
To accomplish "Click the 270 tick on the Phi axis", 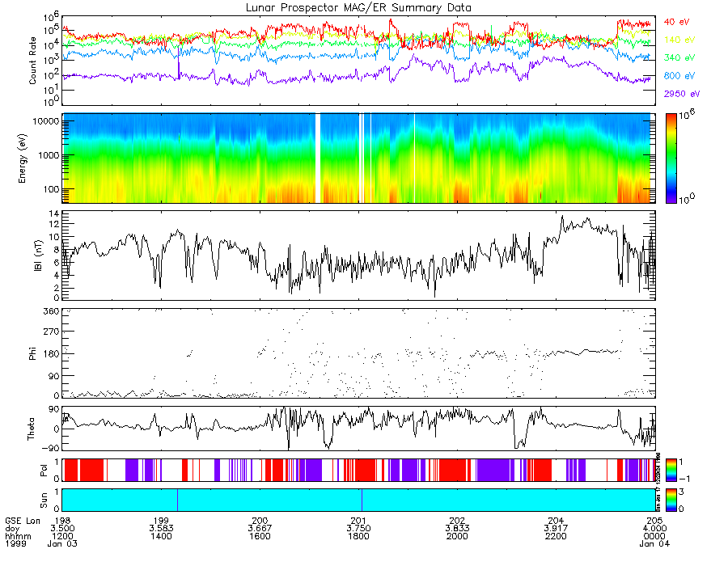I will 52,332.
